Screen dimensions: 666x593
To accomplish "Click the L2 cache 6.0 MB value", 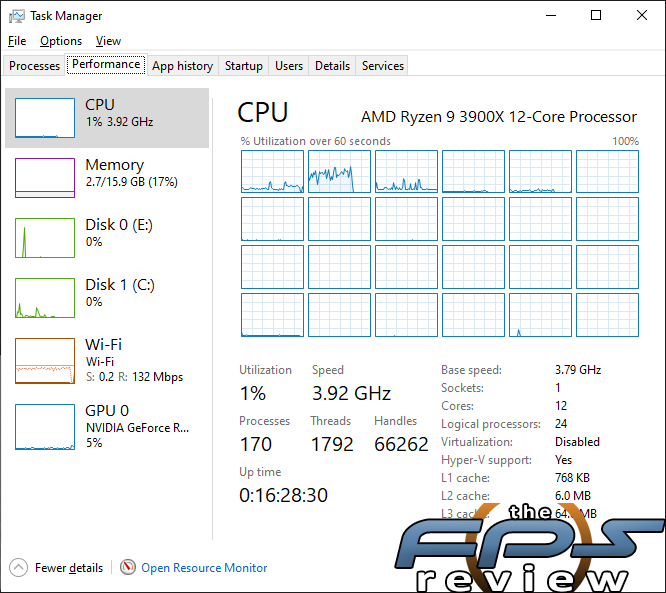I will 573,495.
